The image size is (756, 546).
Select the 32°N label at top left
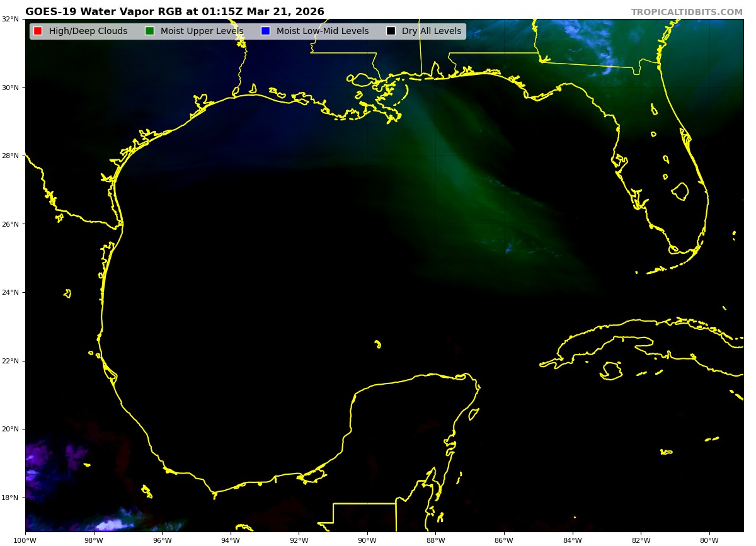click(x=11, y=19)
